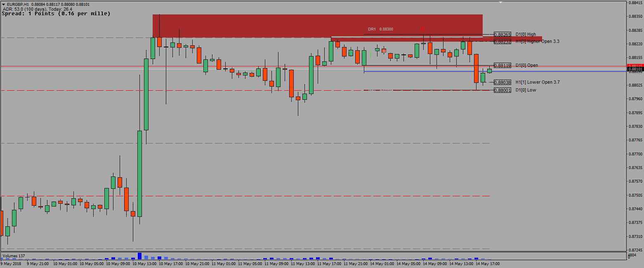
Task: Click the ADR: 53.0 (100 days) text
Action: [x=25, y=9]
